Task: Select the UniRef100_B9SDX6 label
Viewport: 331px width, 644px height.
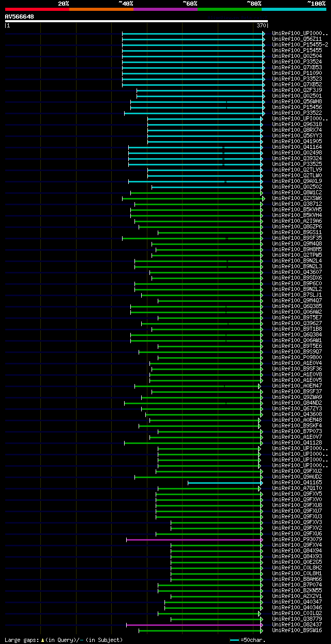Action: pyautogui.click(x=297, y=278)
